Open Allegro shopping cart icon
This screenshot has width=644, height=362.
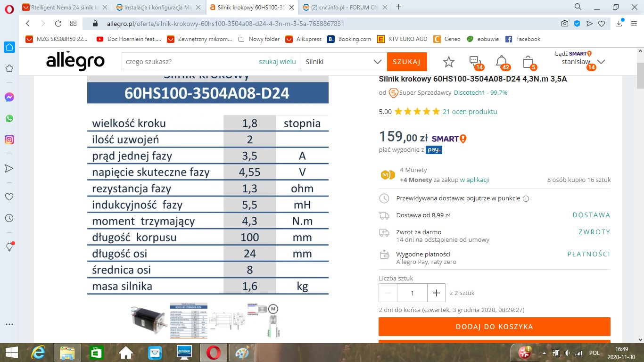coord(529,62)
